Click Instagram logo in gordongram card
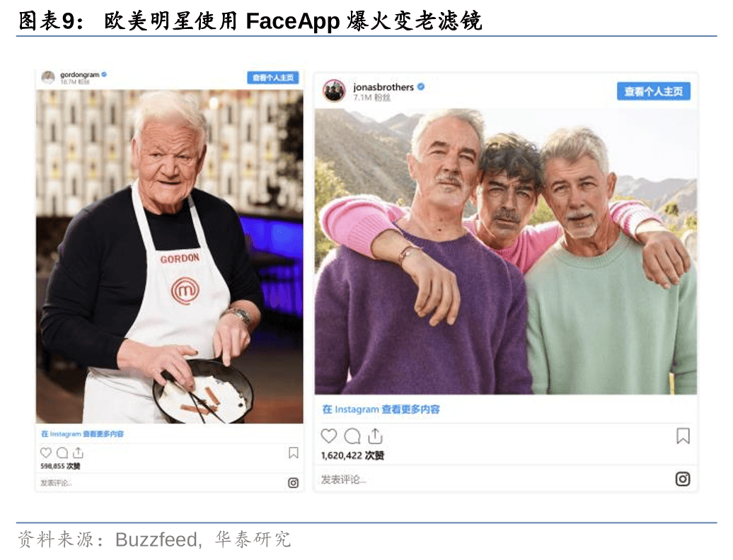 293,483
